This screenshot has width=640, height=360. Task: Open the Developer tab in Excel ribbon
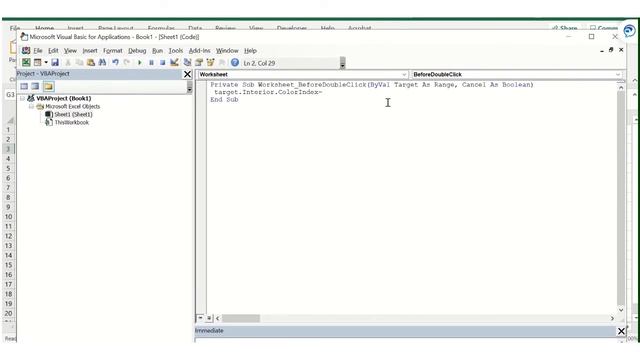tap(292, 28)
